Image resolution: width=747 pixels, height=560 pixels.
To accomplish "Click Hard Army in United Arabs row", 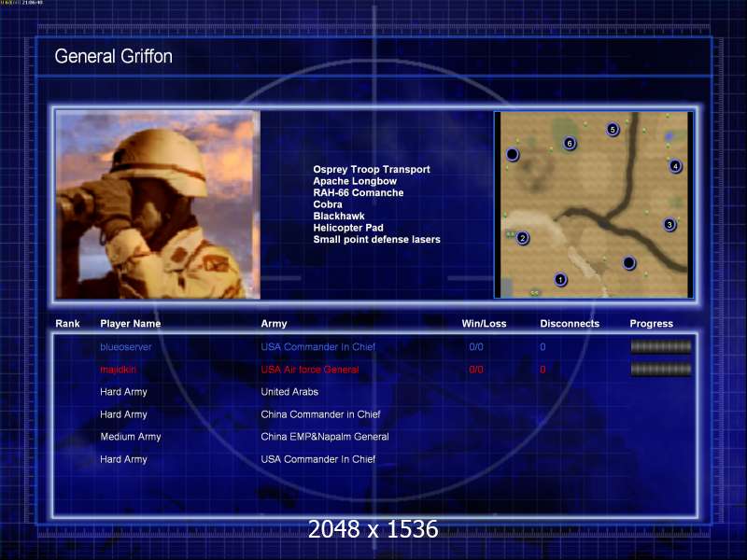I will 123,392.
